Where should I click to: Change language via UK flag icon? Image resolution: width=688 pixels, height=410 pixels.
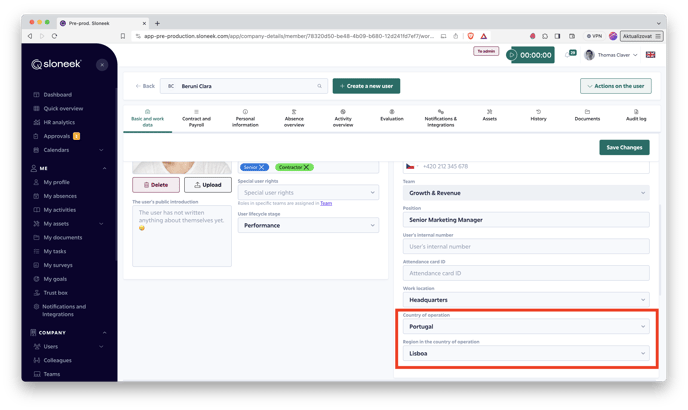point(650,55)
